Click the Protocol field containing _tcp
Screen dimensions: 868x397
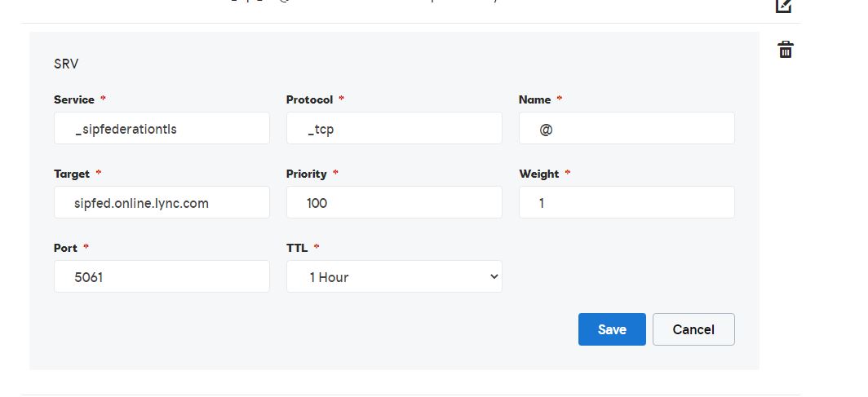(x=394, y=129)
